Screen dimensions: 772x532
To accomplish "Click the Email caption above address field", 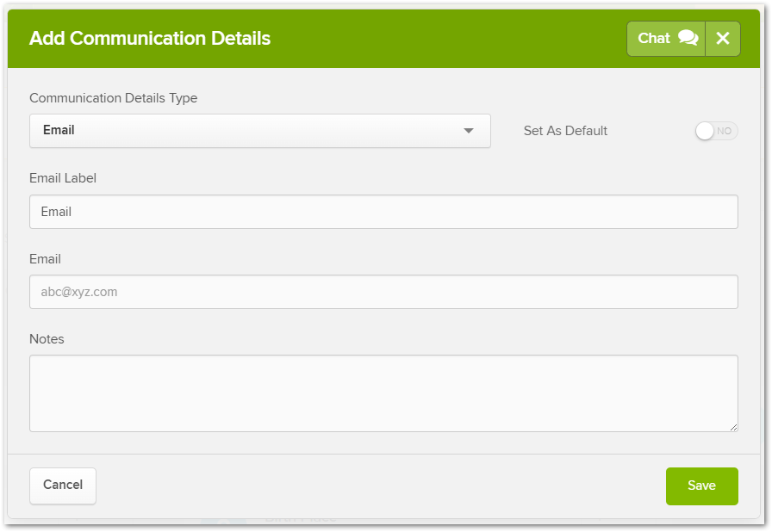I will [45, 258].
